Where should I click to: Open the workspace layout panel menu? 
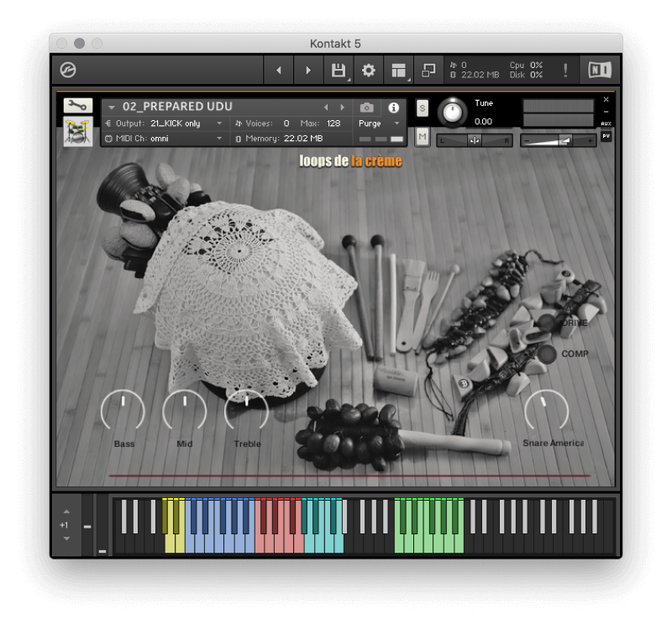(x=398, y=70)
